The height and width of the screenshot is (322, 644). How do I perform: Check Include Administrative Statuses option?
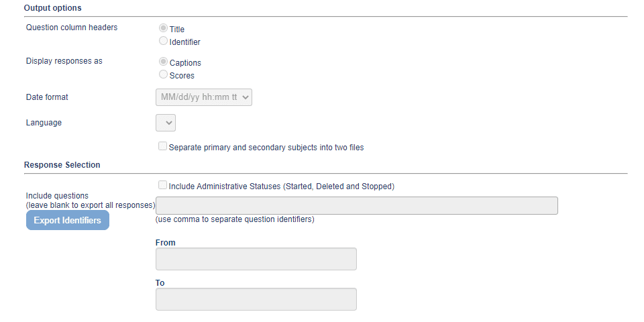click(162, 185)
